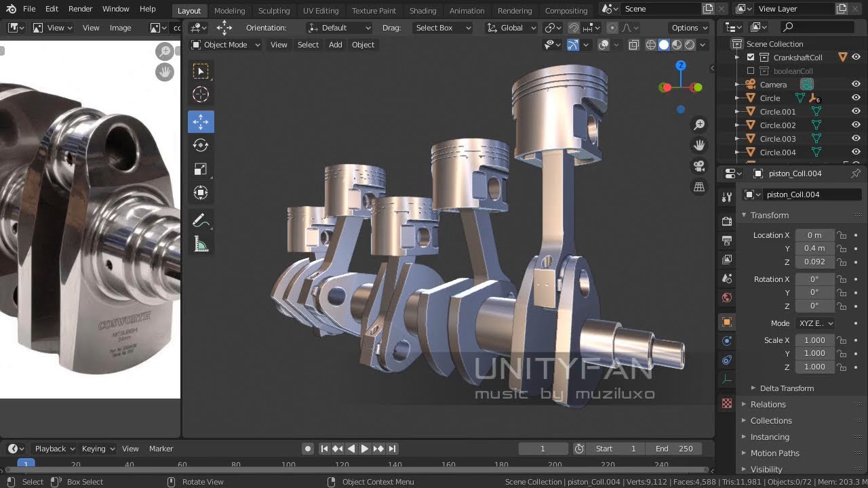
Task: Switch to the UV Editing workspace tab
Action: (x=321, y=11)
